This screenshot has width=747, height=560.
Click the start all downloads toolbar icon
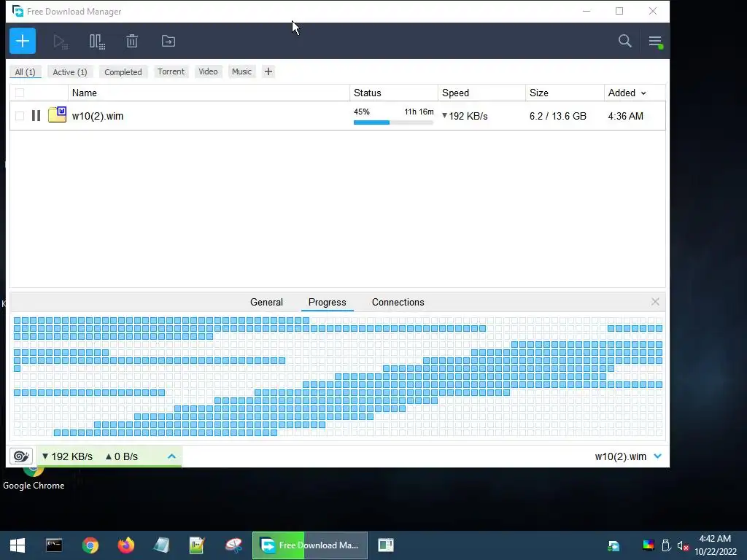pyautogui.click(x=60, y=42)
